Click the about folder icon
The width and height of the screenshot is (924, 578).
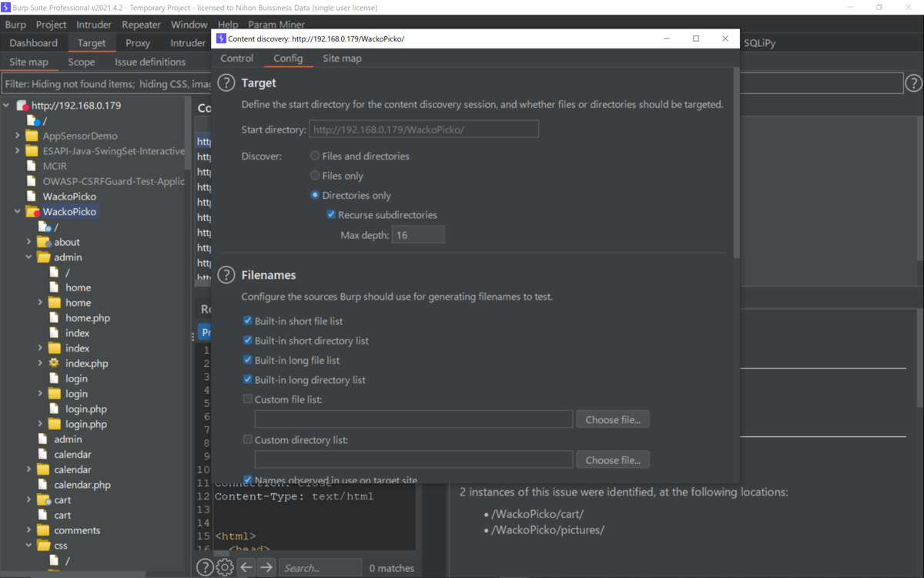point(44,242)
